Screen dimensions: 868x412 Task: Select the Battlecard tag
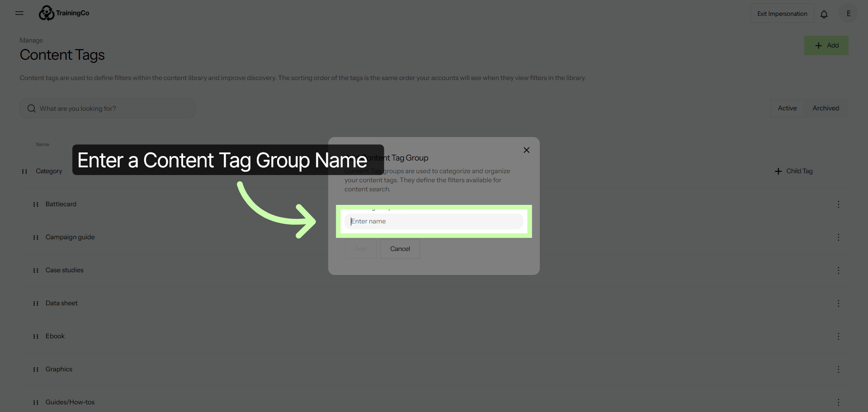pos(61,204)
